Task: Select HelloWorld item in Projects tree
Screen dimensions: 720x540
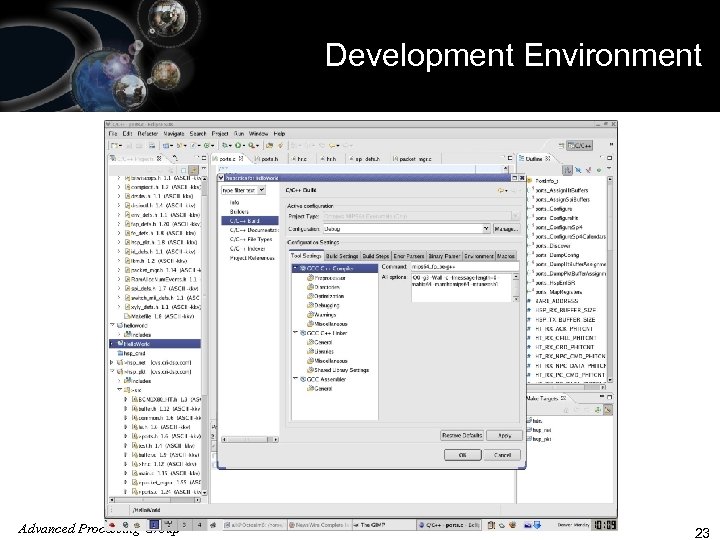Action: [155, 343]
